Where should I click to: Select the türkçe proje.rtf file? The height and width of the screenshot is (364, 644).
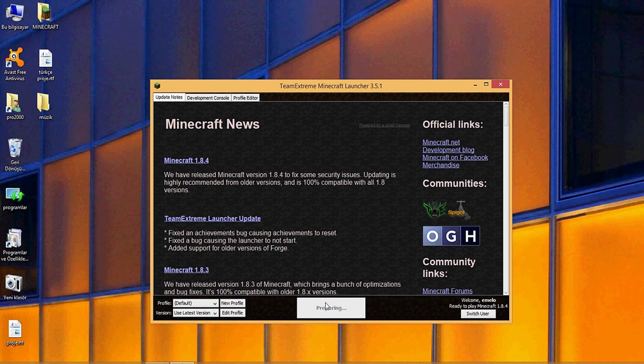click(45, 65)
